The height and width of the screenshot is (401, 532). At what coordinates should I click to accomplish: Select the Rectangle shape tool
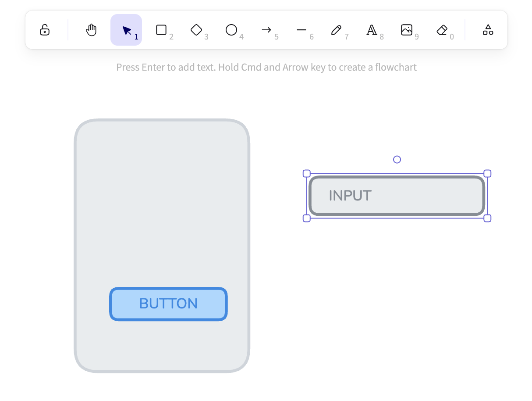(161, 30)
